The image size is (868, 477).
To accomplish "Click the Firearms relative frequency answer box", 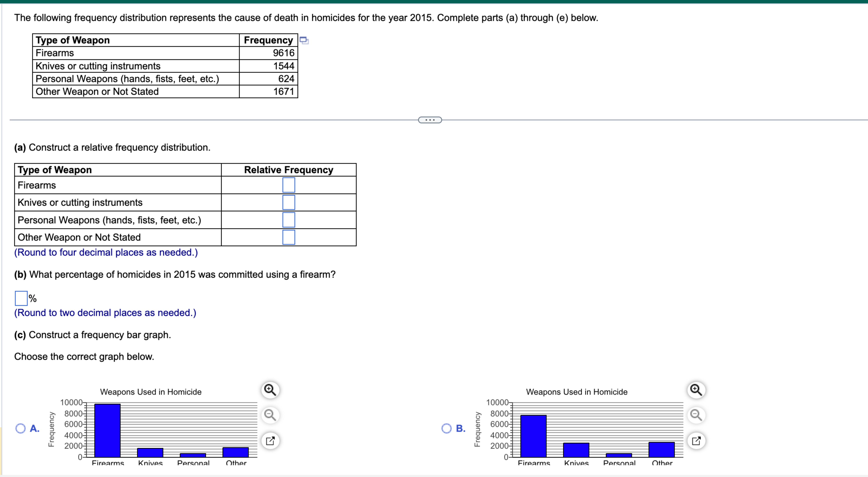I will [x=289, y=185].
